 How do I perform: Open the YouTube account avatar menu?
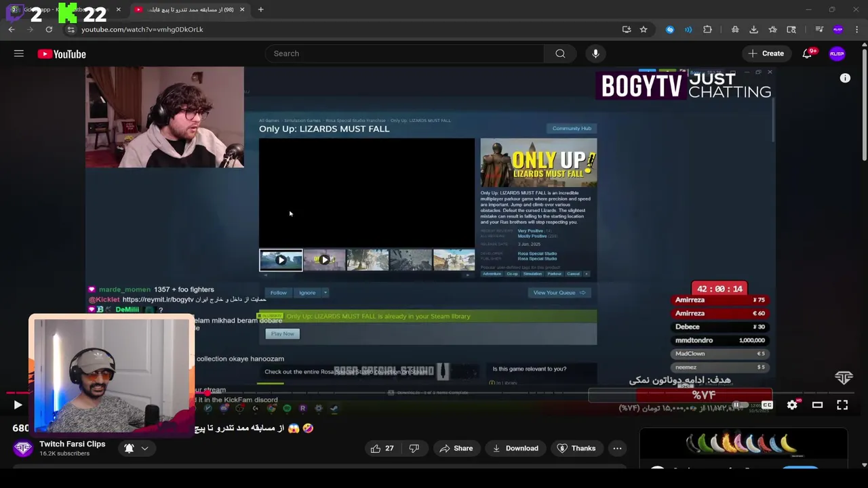pyautogui.click(x=837, y=54)
